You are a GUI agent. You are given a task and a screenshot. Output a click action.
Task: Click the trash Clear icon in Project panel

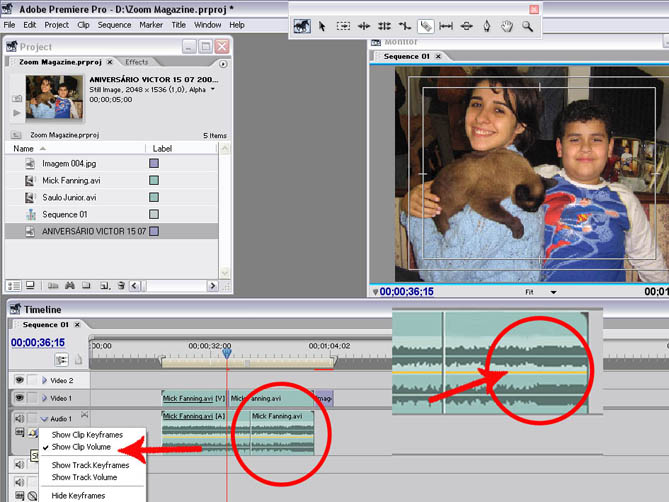tap(121, 286)
